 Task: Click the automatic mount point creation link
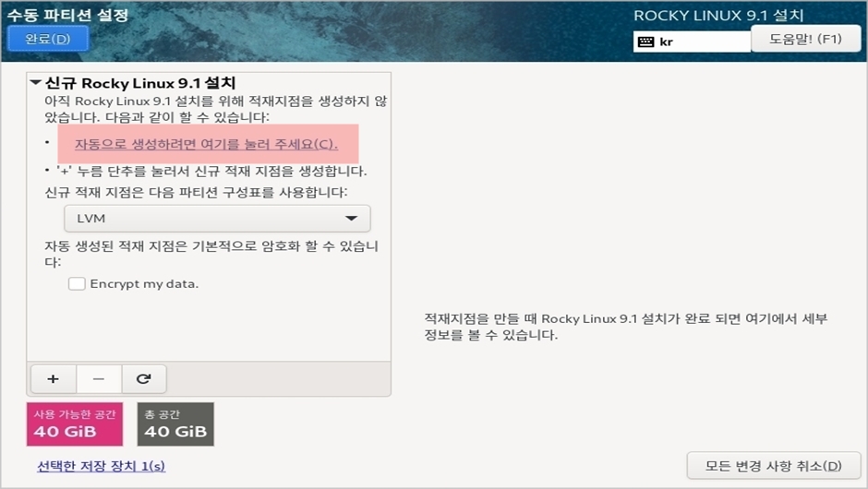tap(206, 144)
